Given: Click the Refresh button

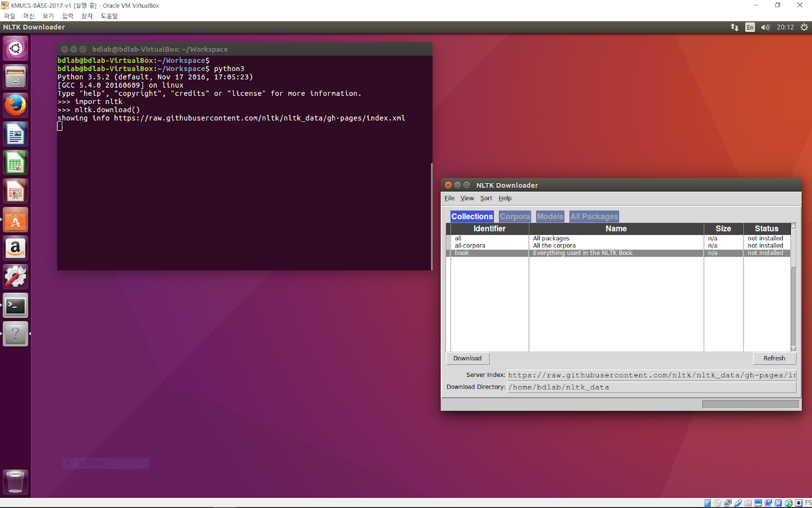Looking at the screenshot, I should 774,358.
